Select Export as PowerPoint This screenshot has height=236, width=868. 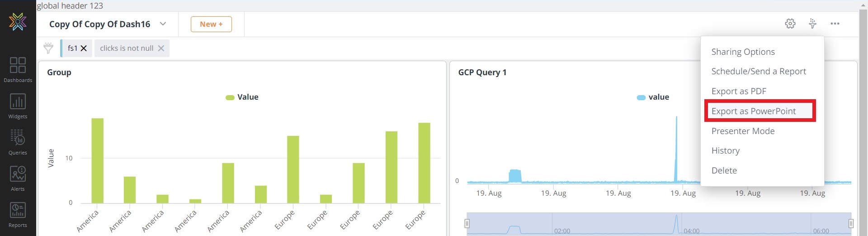tap(753, 111)
